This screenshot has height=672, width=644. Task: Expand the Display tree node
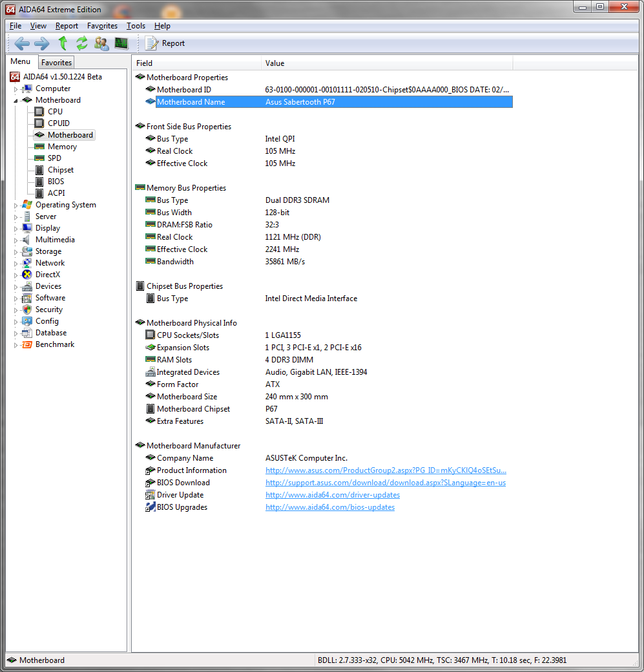pyautogui.click(x=16, y=229)
